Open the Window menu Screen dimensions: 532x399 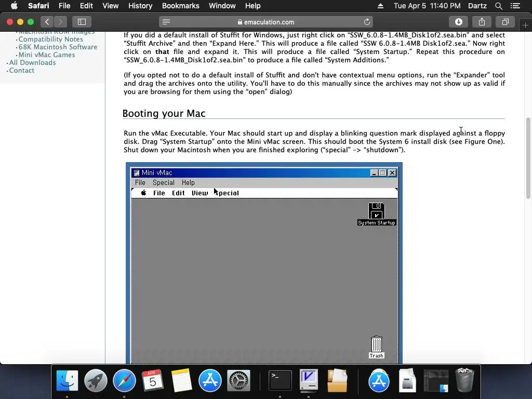tap(222, 6)
